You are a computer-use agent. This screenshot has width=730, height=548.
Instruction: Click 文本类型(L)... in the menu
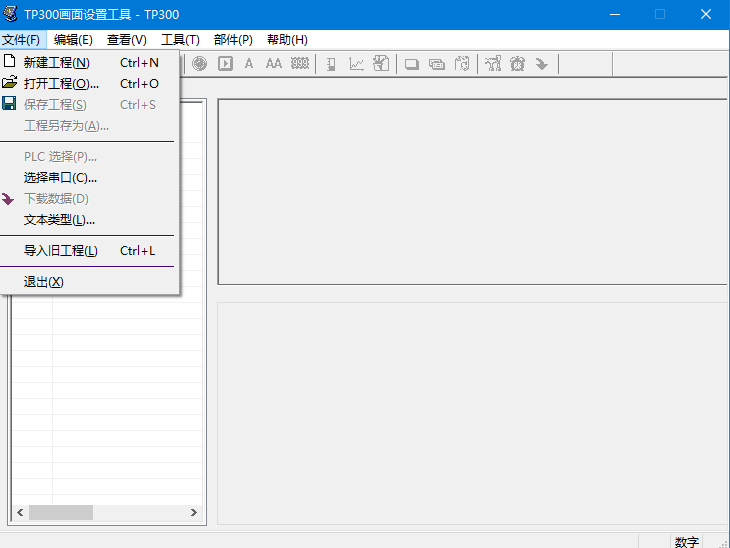click(59, 220)
